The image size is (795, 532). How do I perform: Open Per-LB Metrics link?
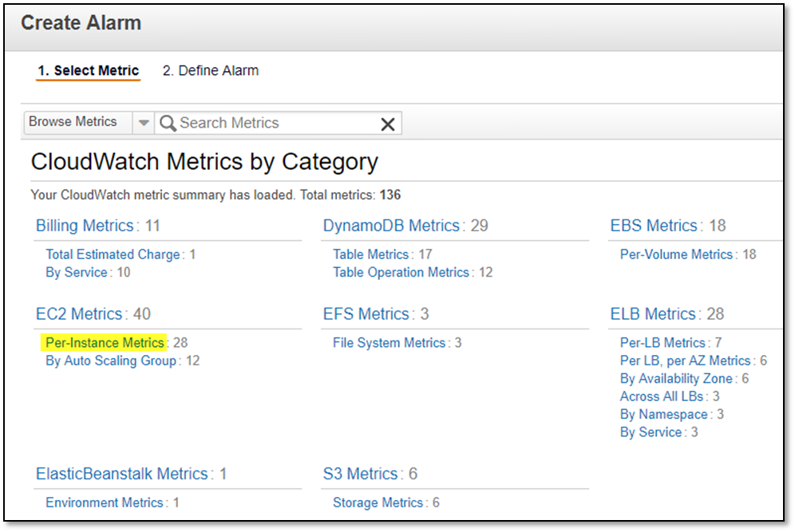tap(662, 343)
